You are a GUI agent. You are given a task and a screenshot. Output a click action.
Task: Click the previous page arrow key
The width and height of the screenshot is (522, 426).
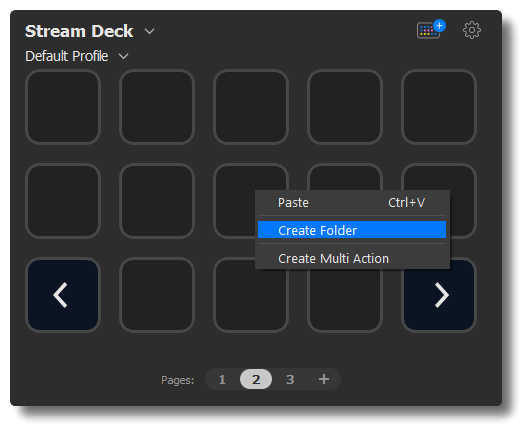point(63,295)
